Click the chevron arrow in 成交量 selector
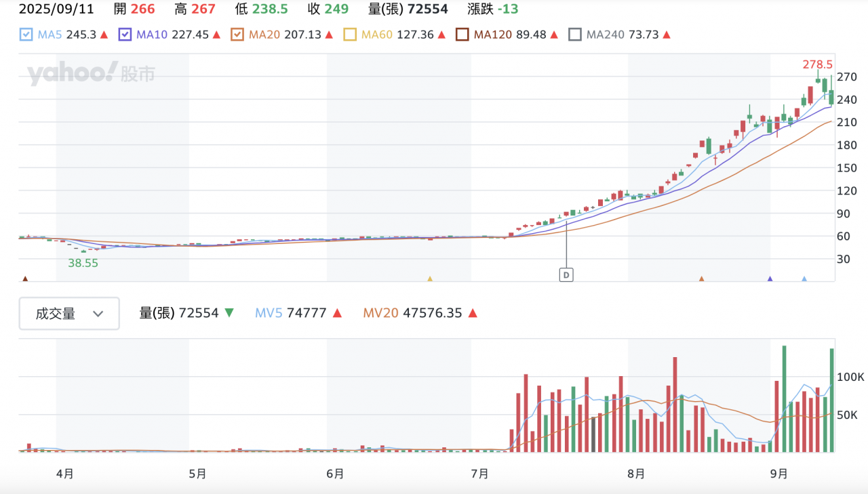This screenshot has height=494, width=868. click(x=98, y=314)
